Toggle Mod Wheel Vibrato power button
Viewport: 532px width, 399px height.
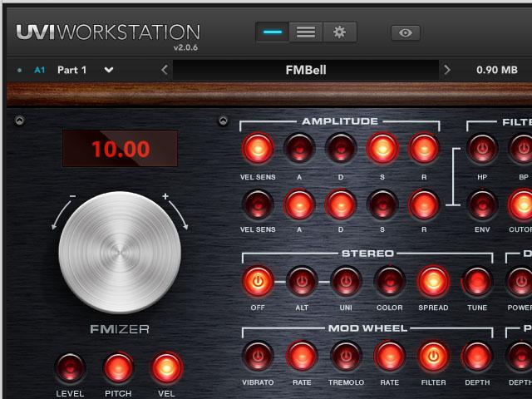coord(258,356)
